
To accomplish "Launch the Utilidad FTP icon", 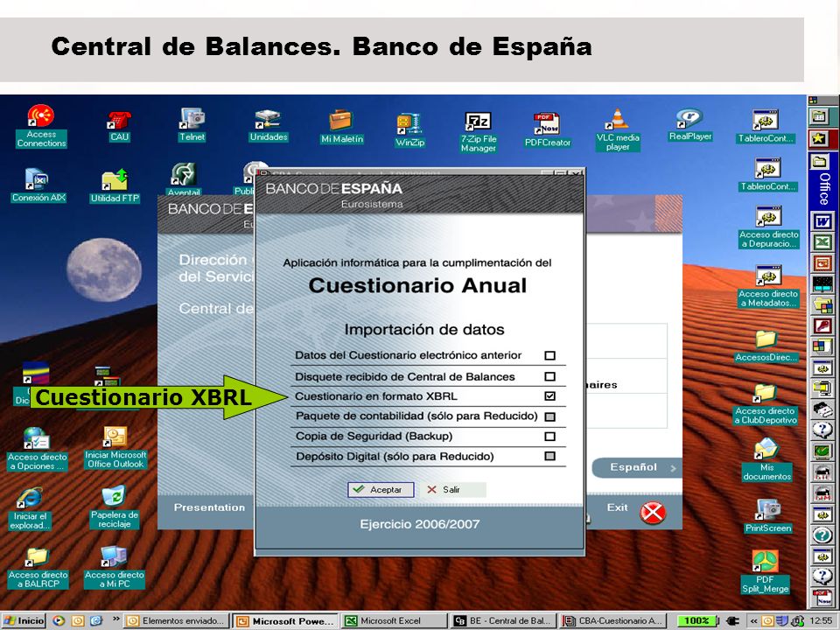I will [x=115, y=185].
